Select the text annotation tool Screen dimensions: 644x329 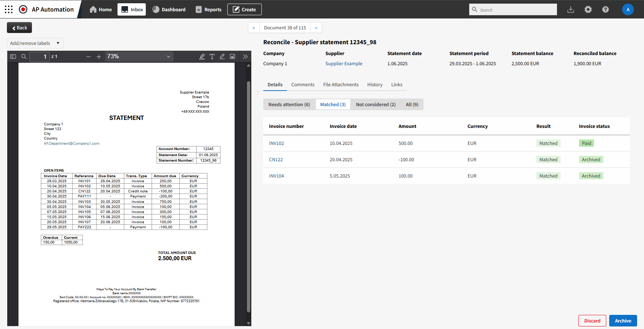(212, 57)
